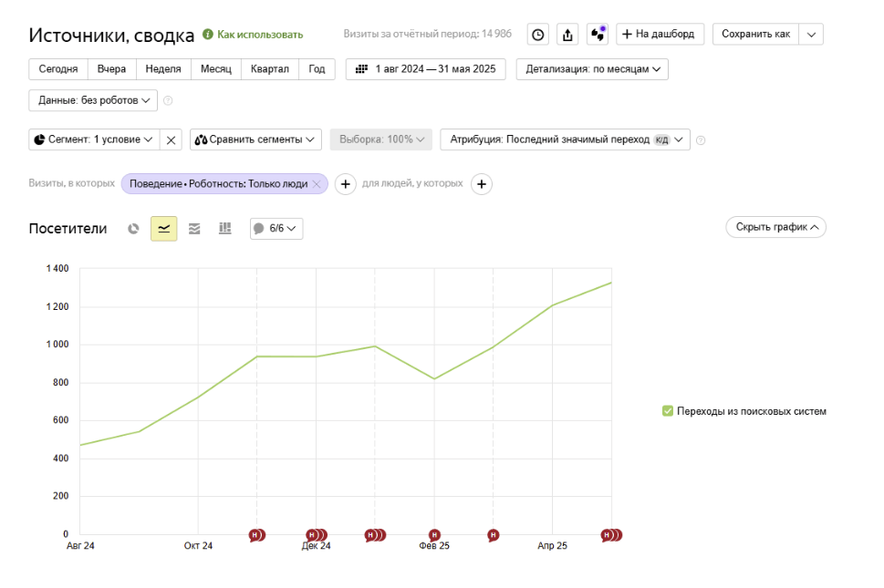
Task: Click the Источники, сводка heading
Action: 111,36
